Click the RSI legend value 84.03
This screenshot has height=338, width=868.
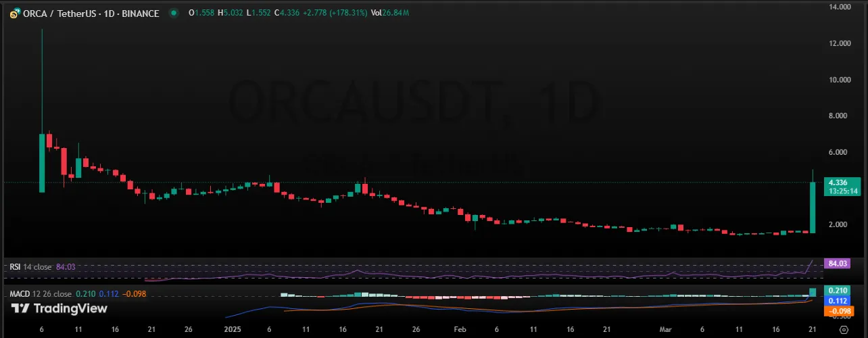66,267
